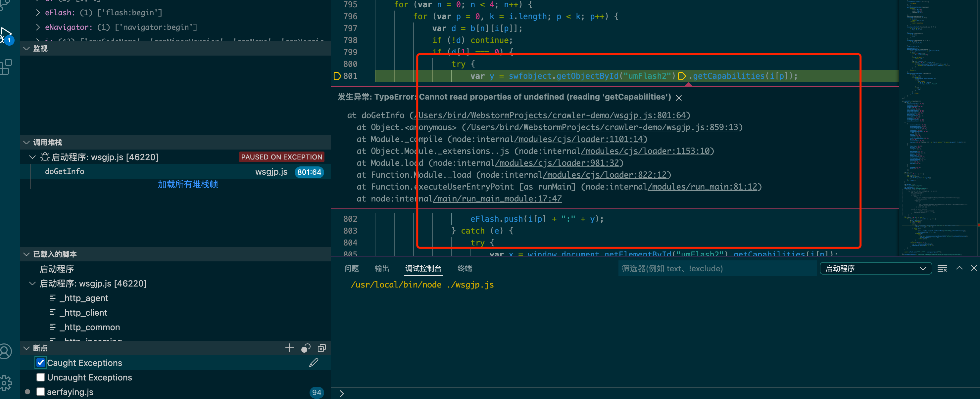Viewport: 980px width, 399px height.
Task: Uncheck the Caught Exceptions breakpoint
Action: (x=41, y=363)
